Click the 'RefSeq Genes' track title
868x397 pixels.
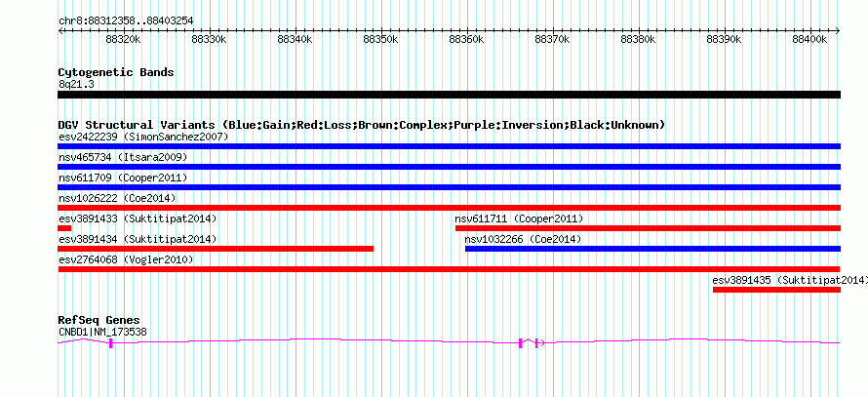pyautogui.click(x=99, y=320)
